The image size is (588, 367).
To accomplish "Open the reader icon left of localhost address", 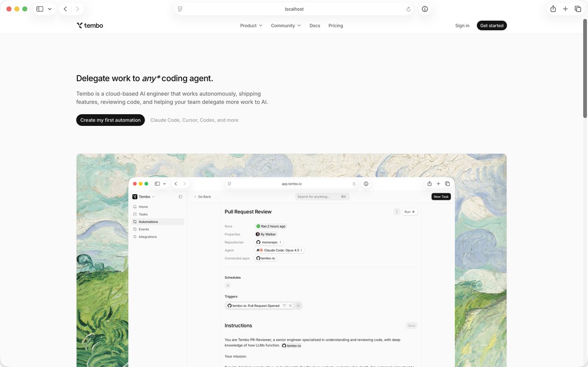I will point(180,9).
